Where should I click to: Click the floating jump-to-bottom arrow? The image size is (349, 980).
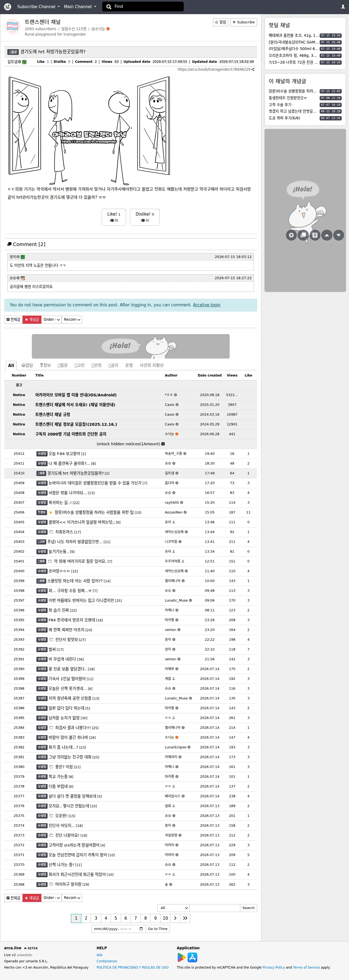pyautogui.click(x=339, y=235)
